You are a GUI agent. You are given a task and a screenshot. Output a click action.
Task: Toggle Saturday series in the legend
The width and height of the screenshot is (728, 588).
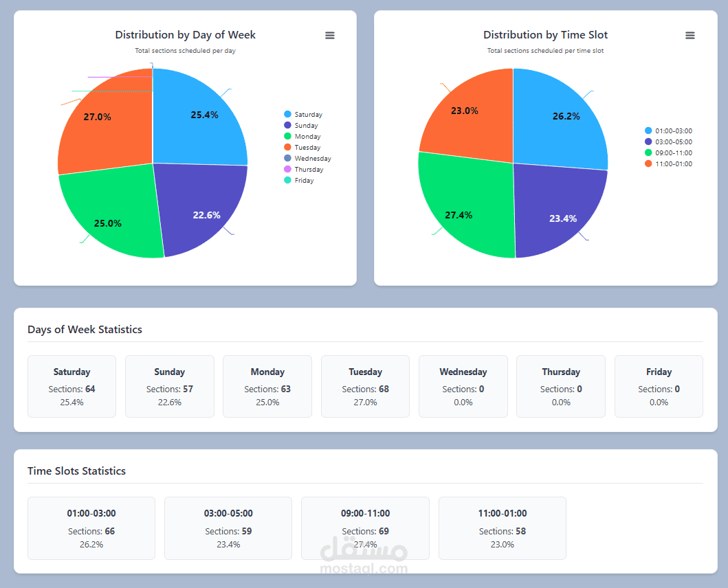(303, 114)
